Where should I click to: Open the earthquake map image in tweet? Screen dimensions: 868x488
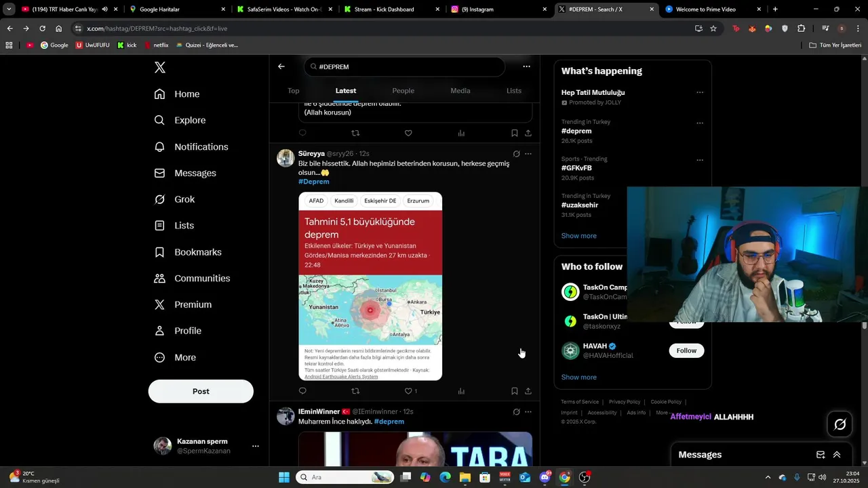[x=370, y=286]
